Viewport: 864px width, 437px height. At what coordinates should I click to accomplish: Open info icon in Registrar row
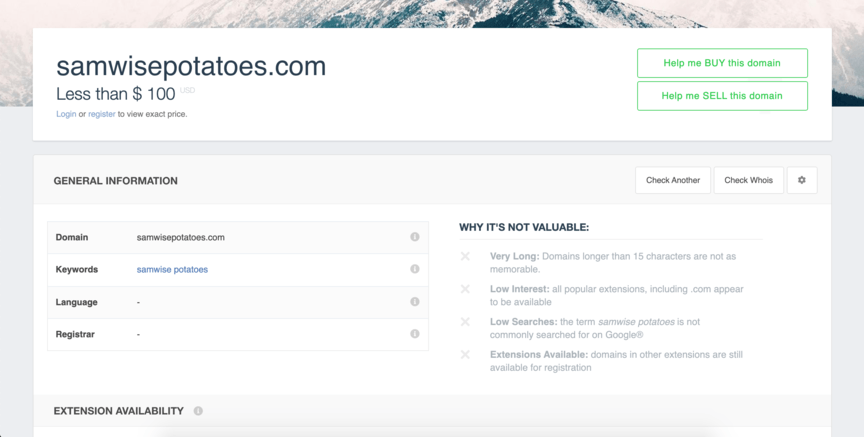tap(415, 334)
